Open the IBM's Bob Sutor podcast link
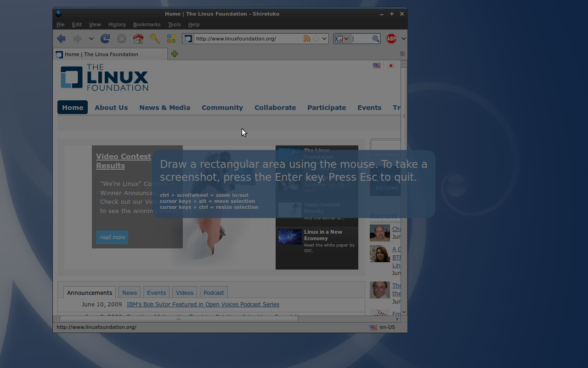Image resolution: width=588 pixels, height=368 pixels. coord(203,305)
